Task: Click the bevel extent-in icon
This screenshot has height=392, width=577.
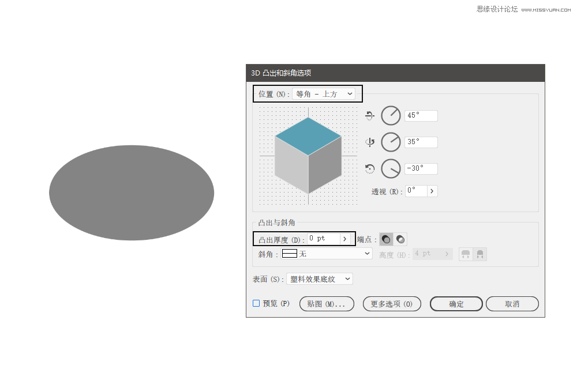Action: click(x=479, y=254)
